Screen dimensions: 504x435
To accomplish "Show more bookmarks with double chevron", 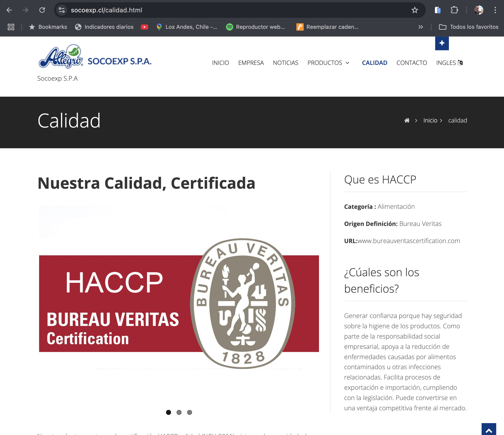I will coord(421,27).
